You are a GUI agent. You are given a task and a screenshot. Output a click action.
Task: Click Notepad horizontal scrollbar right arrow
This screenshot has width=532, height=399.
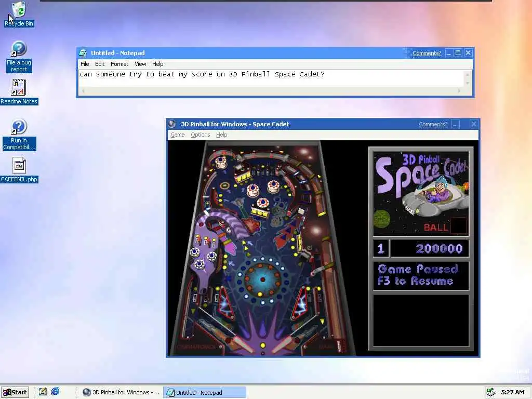tap(459, 91)
